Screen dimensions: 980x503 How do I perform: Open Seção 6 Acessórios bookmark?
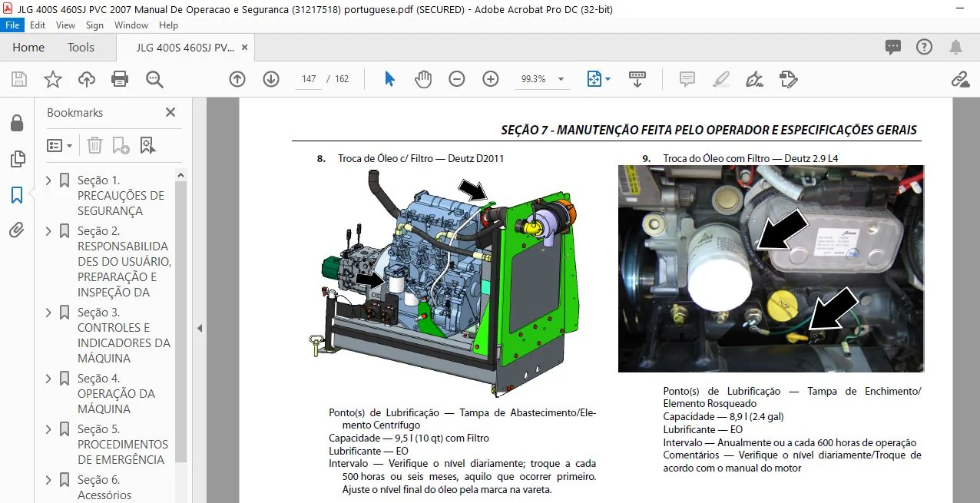(x=104, y=488)
